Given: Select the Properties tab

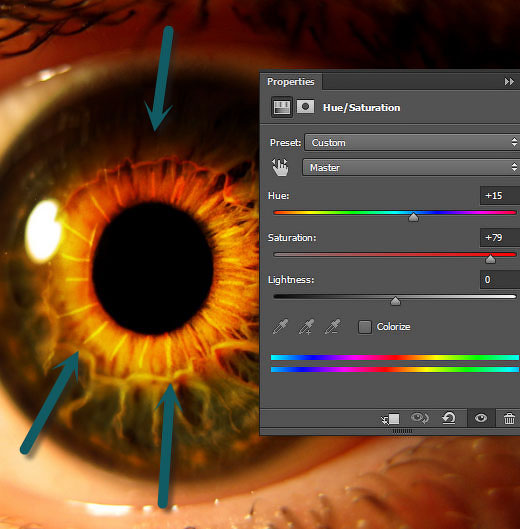Looking at the screenshot, I should (291, 82).
